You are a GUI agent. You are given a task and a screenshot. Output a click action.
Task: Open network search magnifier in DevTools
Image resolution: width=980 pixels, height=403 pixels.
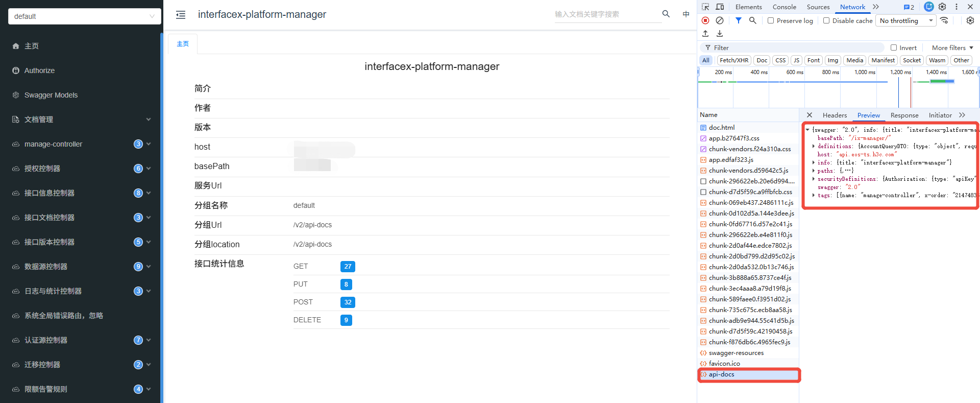pos(752,20)
